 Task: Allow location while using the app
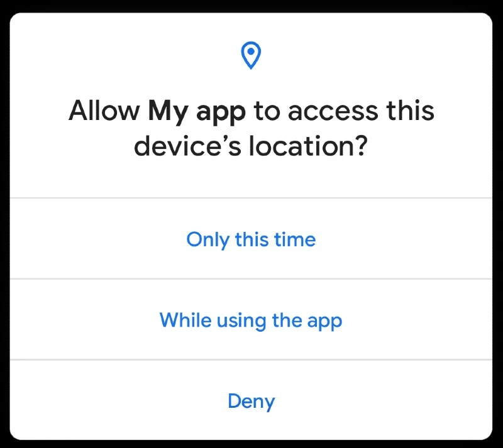pos(251,320)
